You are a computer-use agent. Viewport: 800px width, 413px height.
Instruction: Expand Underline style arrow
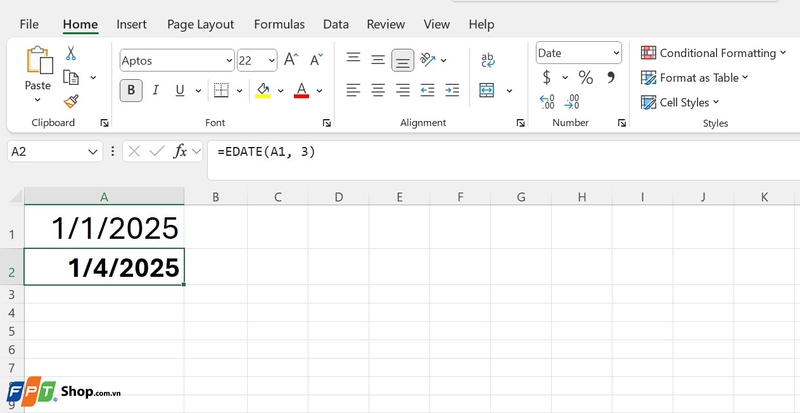(198, 91)
